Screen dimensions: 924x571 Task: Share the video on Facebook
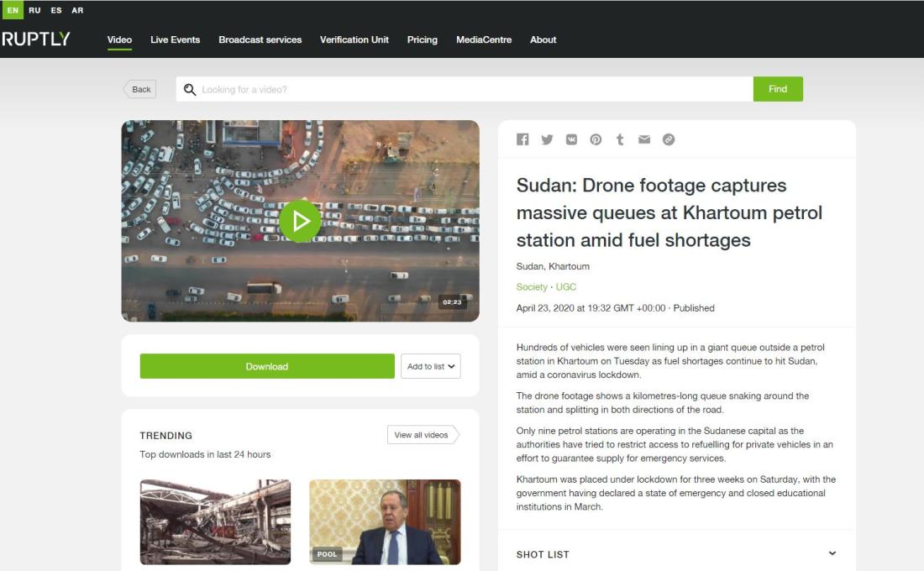click(x=522, y=139)
